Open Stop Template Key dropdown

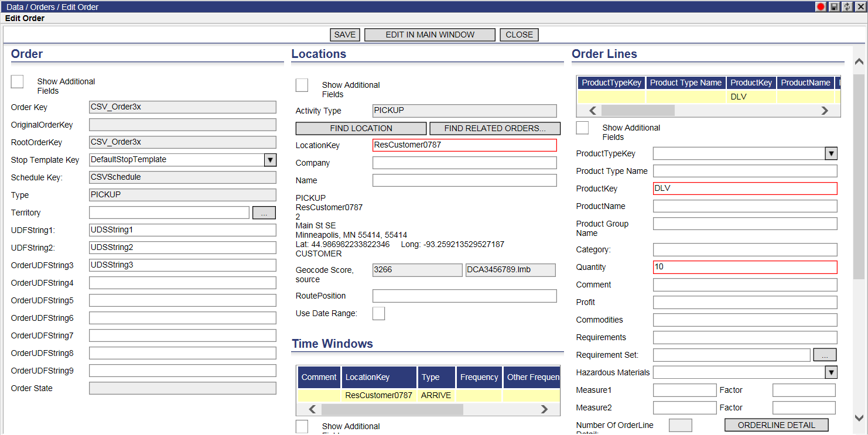(x=270, y=160)
